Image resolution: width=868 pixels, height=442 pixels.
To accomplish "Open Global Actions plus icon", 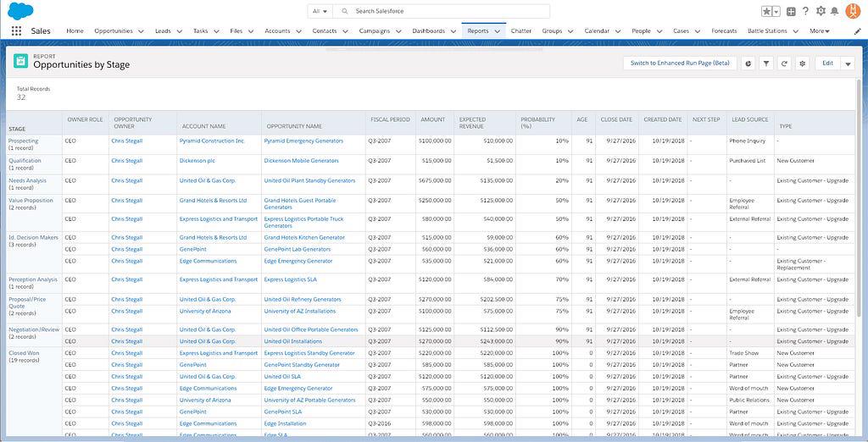I will tap(791, 12).
